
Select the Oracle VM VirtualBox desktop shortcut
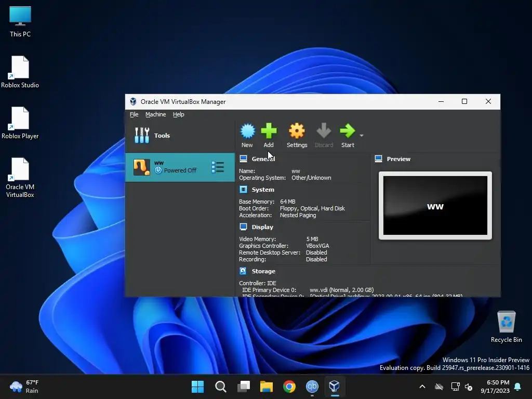20,178
